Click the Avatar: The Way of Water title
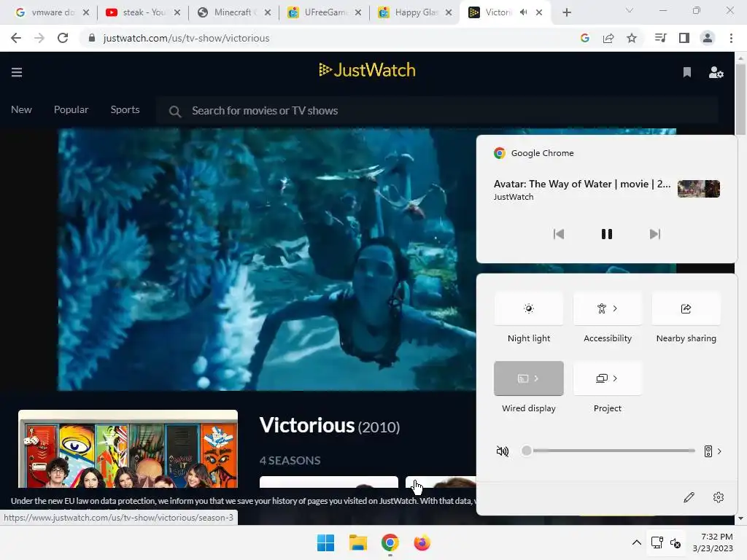The width and height of the screenshot is (747, 560). point(581,184)
